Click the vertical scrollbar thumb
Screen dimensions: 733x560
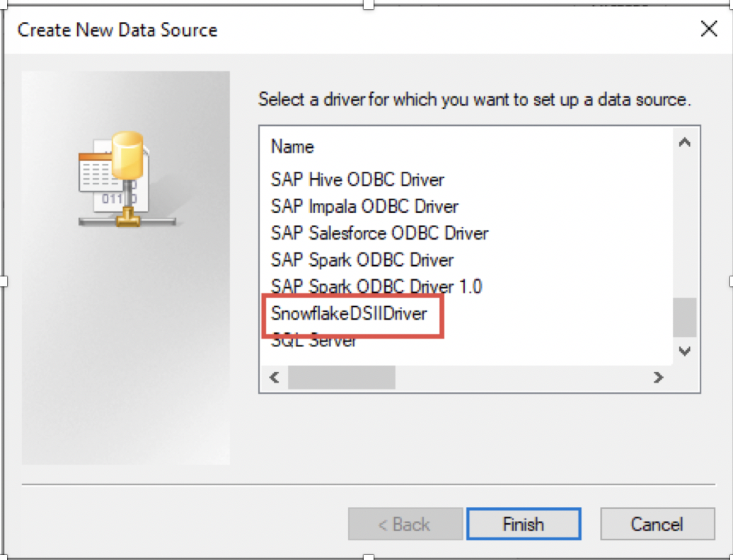[x=684, y=317]
